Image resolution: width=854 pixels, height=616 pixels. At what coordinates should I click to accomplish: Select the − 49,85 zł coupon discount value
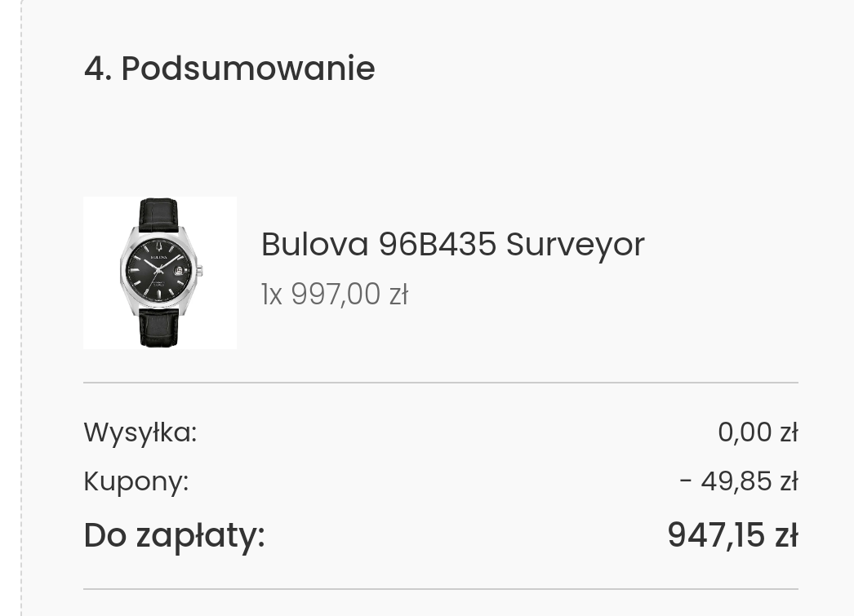pyautogui.click(x=739, y=481)
